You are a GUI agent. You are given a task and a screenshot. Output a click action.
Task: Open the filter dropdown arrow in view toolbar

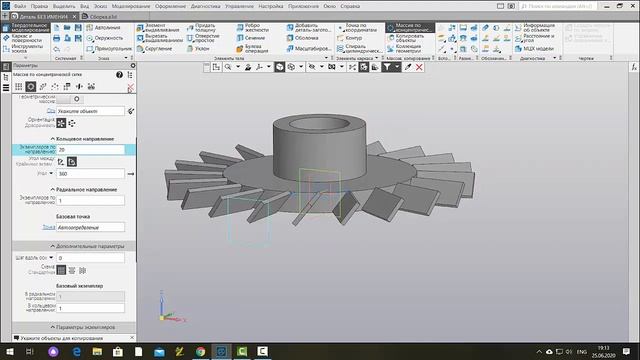(x=397, y=67)
